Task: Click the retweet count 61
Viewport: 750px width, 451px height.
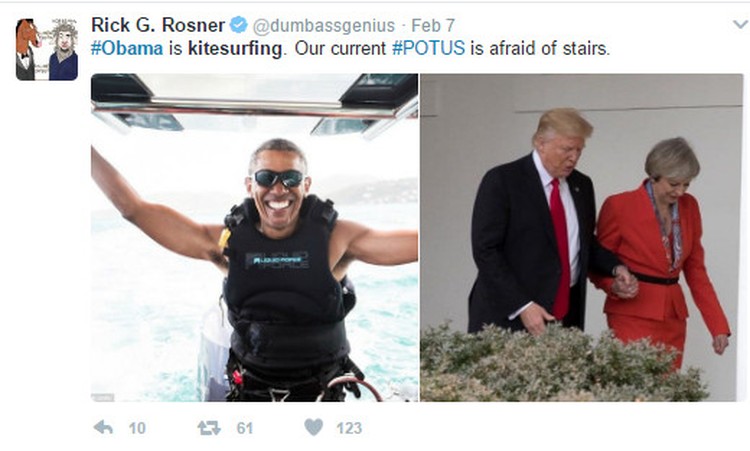Action: (244, 428)
